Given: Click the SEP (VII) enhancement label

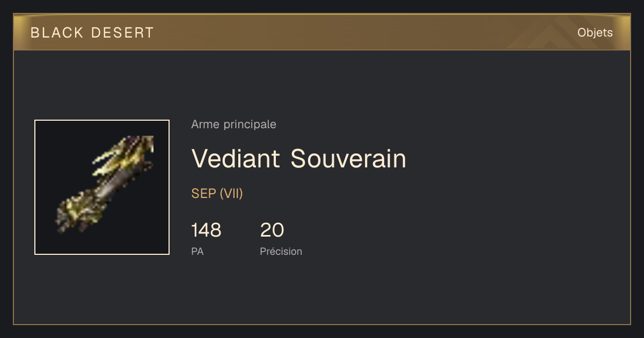Looking at the screenshot, I should point(217,194).
